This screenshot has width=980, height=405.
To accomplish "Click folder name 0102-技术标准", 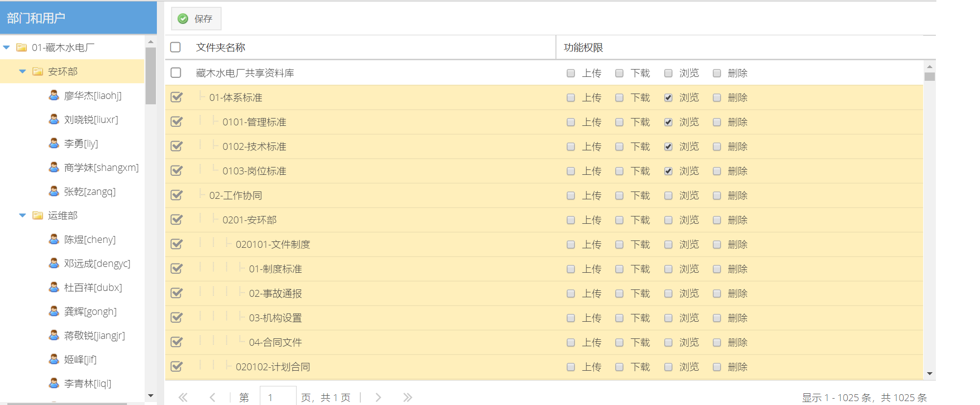I will tap(254, 146).
